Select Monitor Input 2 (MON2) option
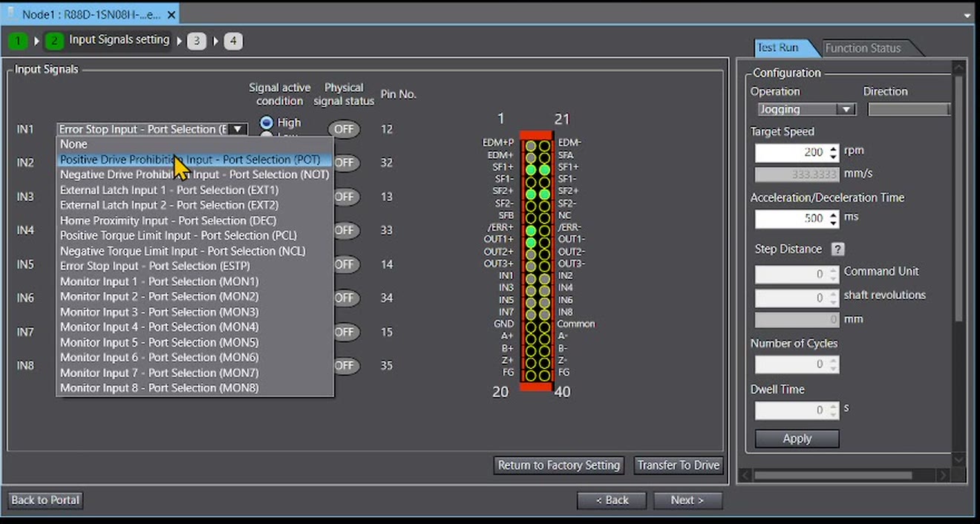This screenshot has width=980, height=524. point(195,296)
